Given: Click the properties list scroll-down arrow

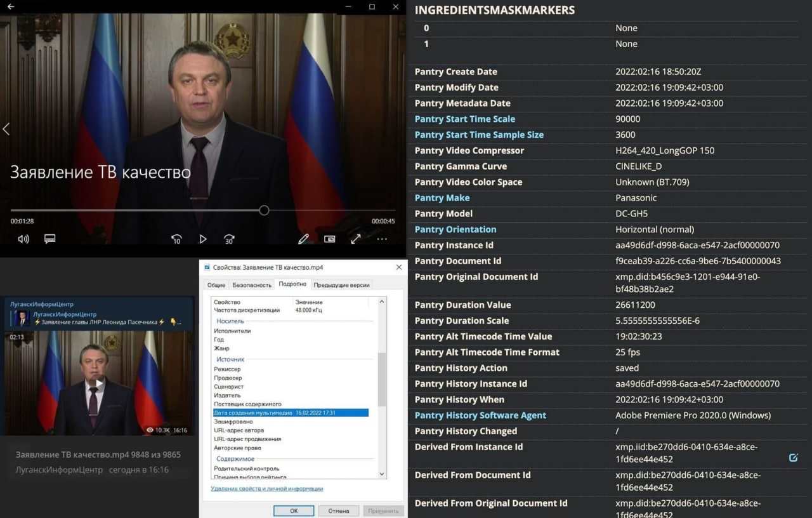Looking at the screenshot, I should (381, 474).
